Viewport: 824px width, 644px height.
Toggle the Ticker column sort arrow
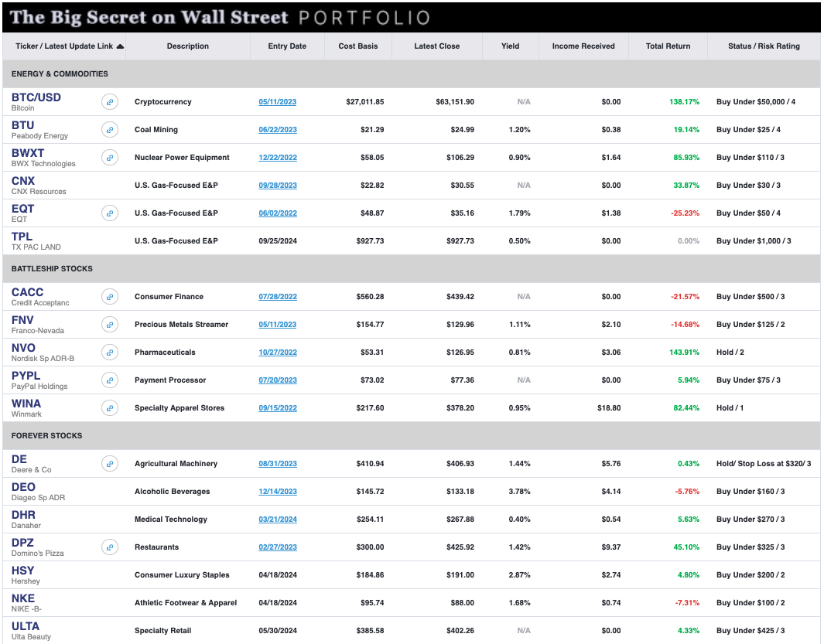pos(121,46)
